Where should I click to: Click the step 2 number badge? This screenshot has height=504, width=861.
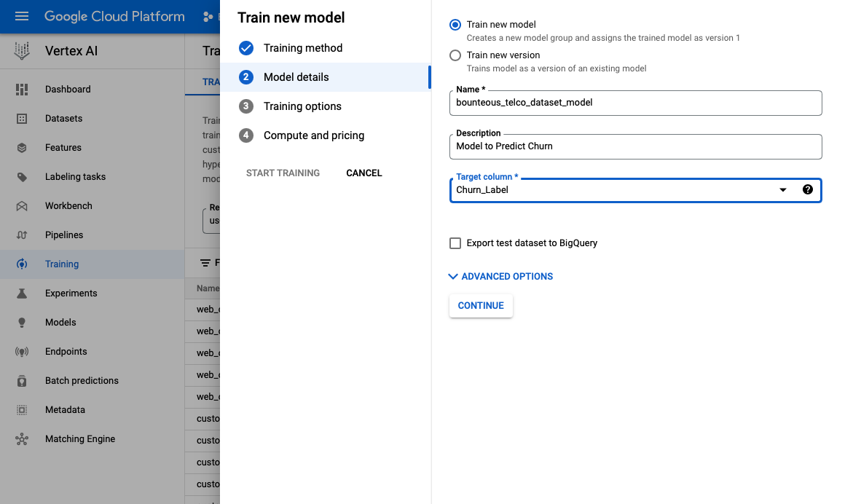[246, 77]
